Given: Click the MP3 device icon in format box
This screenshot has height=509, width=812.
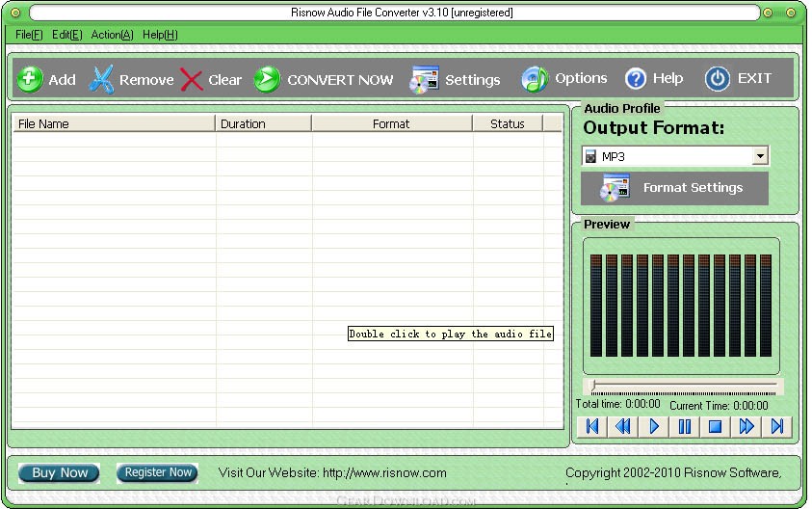Looking at the screenshot, I should tap(590, 156).
